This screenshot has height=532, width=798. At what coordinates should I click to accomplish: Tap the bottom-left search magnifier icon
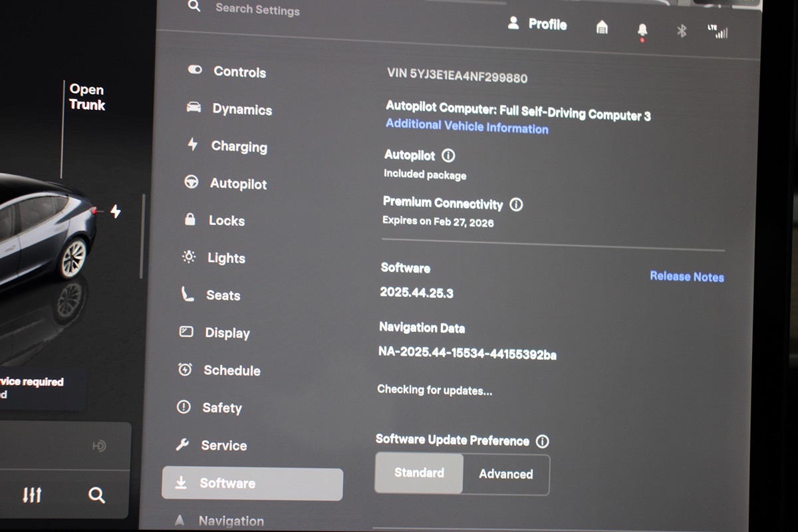coord(96,495)
